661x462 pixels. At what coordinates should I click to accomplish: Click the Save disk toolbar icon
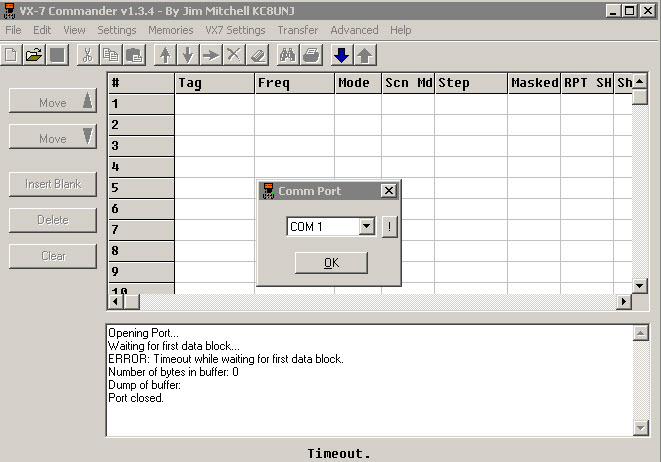tap(57, 55)
